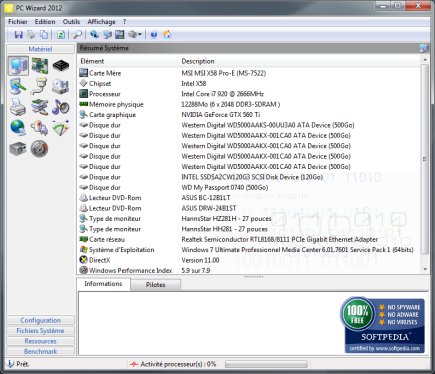Select the music note multimedia icon
The height and width of the screenshot is (374, 435).
(61, 107)
